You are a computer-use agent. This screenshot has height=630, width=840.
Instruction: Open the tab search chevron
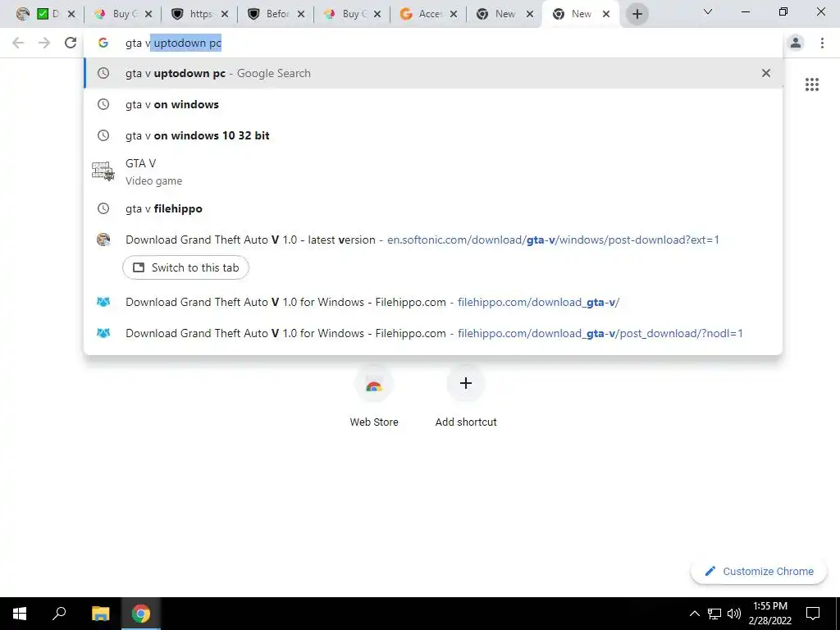pyautogui.click(x=708, y=11)
